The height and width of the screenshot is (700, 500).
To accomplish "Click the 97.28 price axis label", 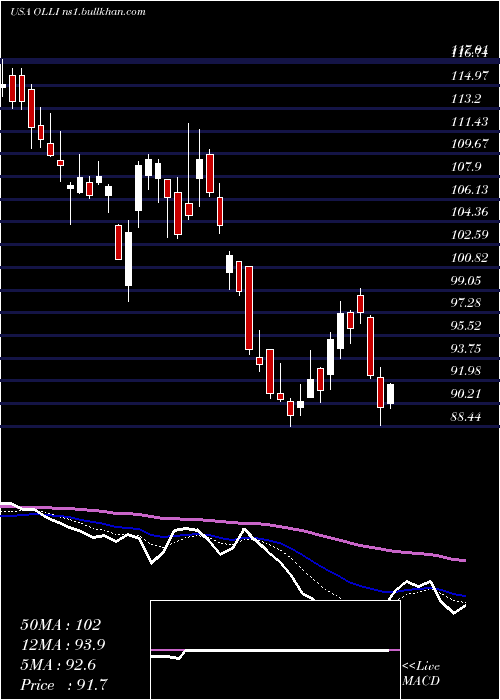I will [x=466, y=303].
